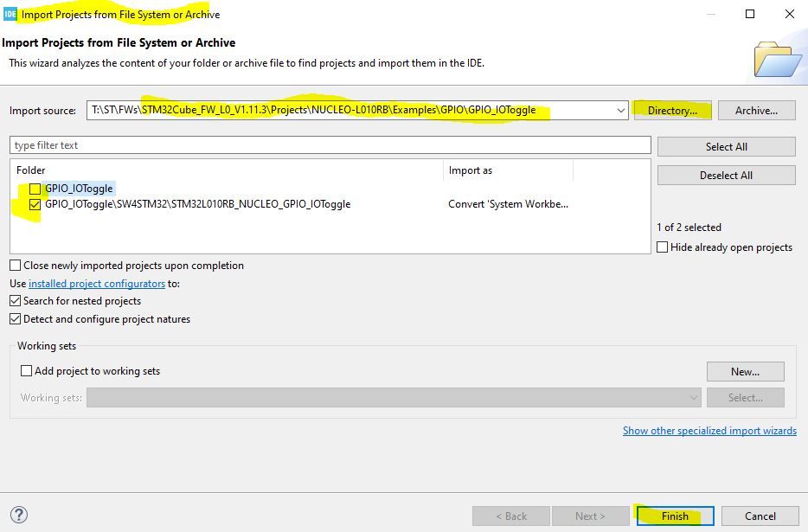Click the Select All button
808x532 pixels.
click(726, 146)
